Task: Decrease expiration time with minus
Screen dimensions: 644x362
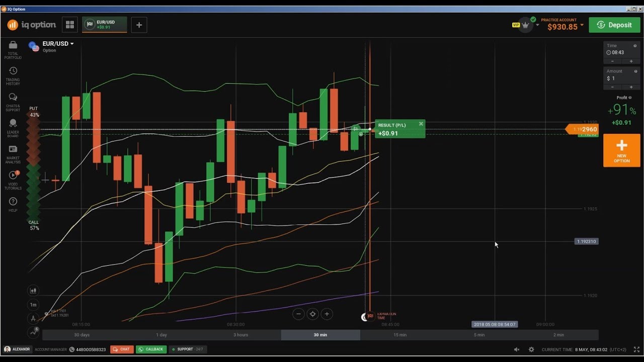Action: [x=612, y=61]
